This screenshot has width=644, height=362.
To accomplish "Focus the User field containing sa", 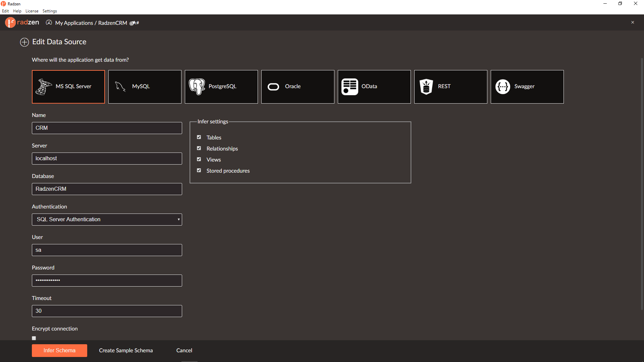I will point(107,250).
